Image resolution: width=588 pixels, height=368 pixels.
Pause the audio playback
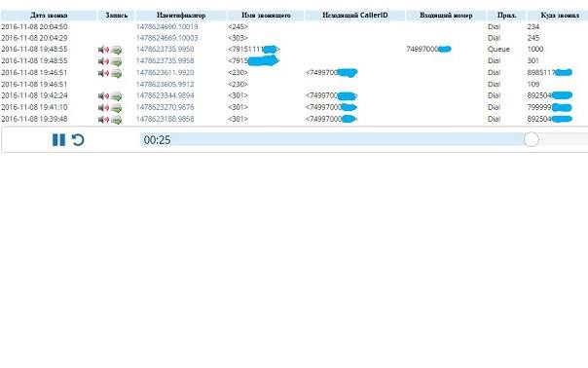pos(58,140)
